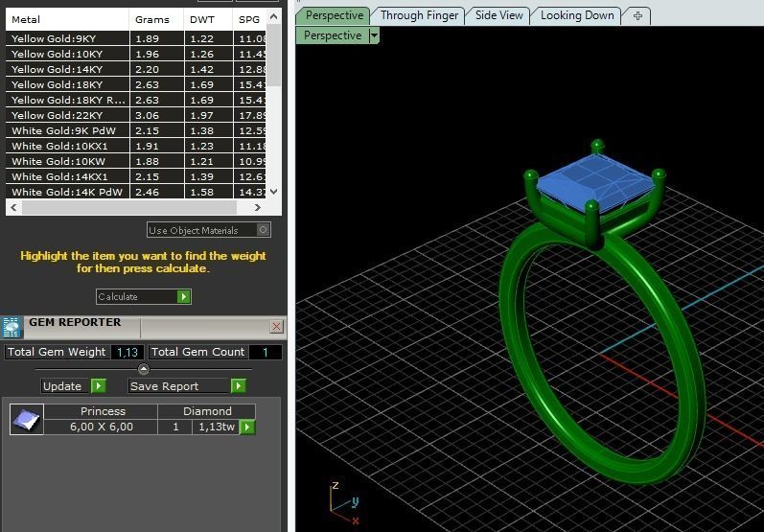Screen dimensions: 764x532
Task: Click scroll up arrow of metal table
Action: (274, 16)
